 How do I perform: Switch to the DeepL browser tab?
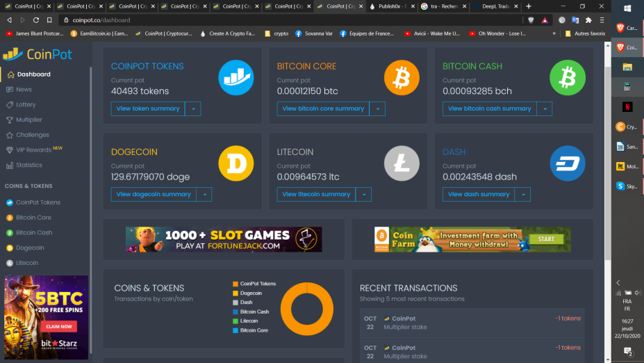496,6
